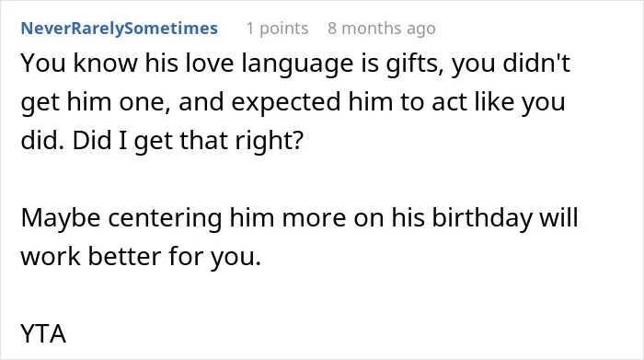
Task: Open the '8 months ago' timestamp permalink
Action: coord(382,29)
